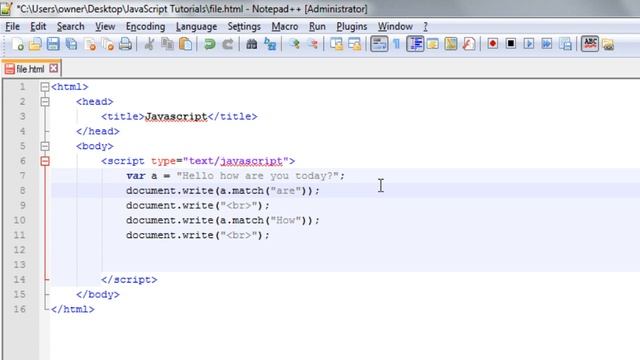Click the Open file folder icon
This screenshot has height=360, width=640.
[x=36, y=44]
